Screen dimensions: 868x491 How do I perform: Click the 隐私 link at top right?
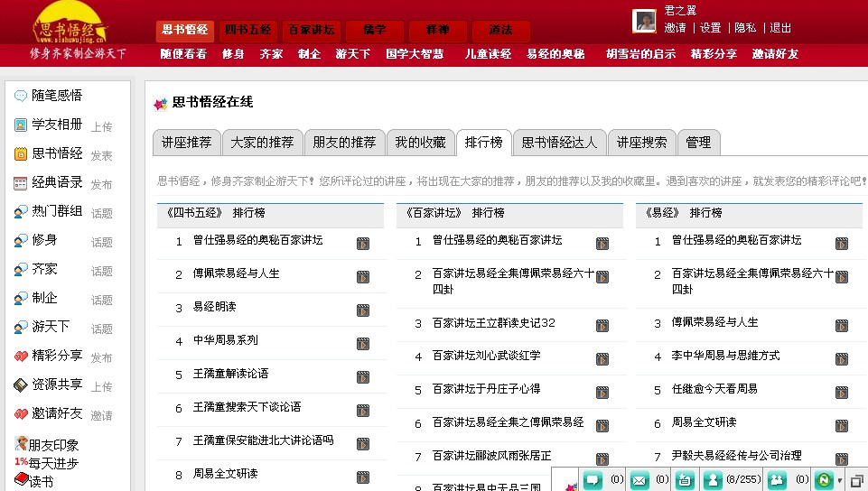tap(745, 28)
